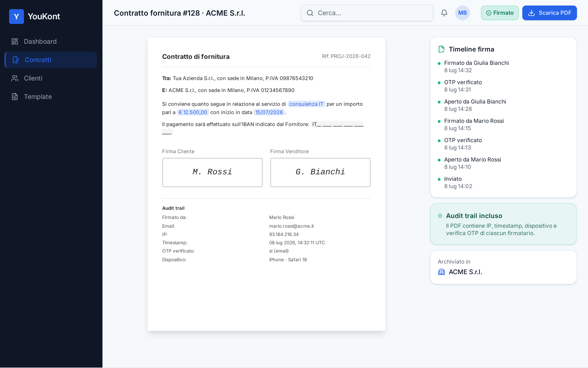Click the Audit trail incluso heading
This screenshot has height=368, width=588.
click(474, 216)
